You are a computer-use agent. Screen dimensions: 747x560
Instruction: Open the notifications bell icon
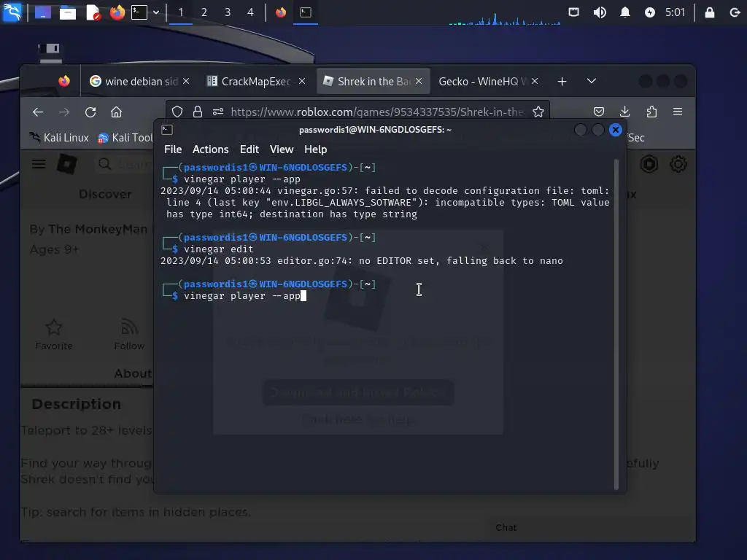(624, 12)
